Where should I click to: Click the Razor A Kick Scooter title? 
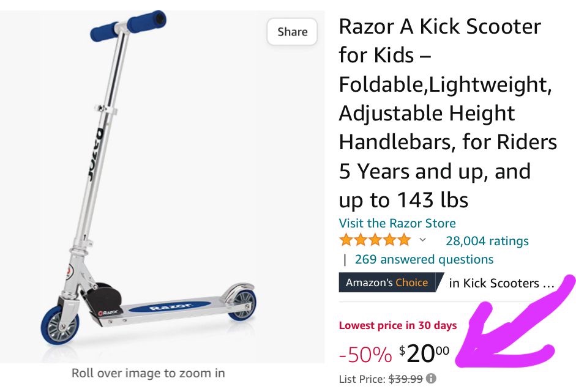[447, 113]
